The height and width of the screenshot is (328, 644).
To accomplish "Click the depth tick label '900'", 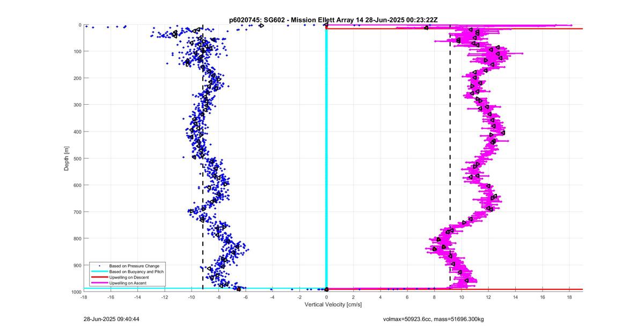I will pyautogui.click(x=77, y=265).
